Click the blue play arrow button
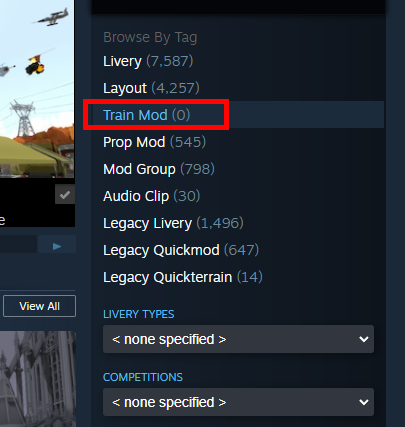This screenshot has width=405, height=427. tap(57, 246)
